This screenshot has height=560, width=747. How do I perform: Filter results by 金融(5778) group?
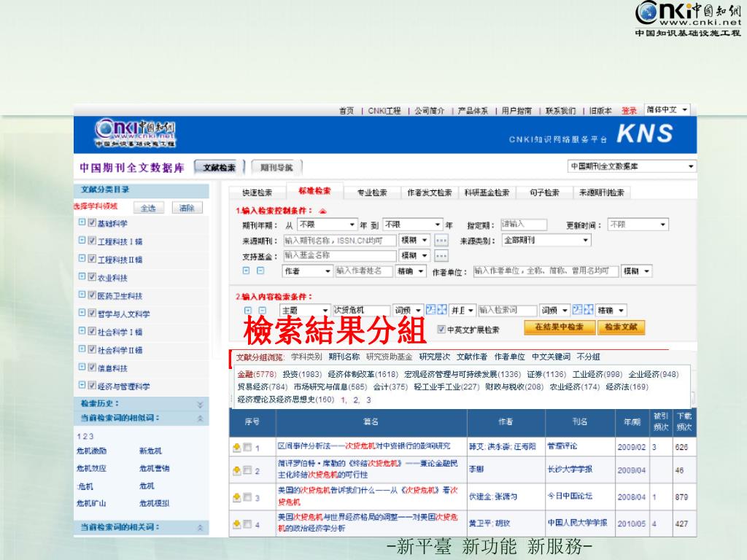257,374
